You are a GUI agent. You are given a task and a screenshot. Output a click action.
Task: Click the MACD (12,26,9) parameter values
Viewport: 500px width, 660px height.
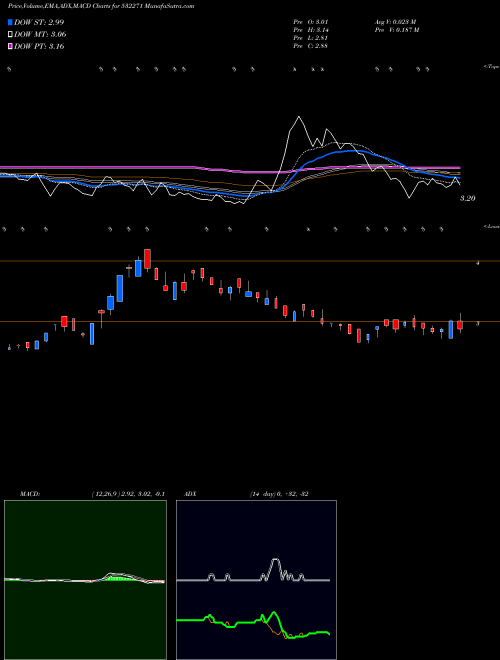pyautogui.click(x=128, y=494)
